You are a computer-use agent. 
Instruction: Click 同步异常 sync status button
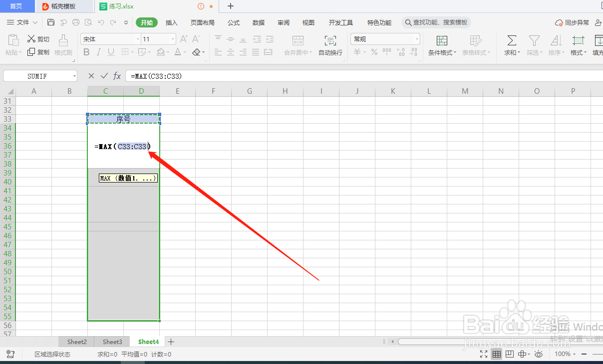point(572,22)
